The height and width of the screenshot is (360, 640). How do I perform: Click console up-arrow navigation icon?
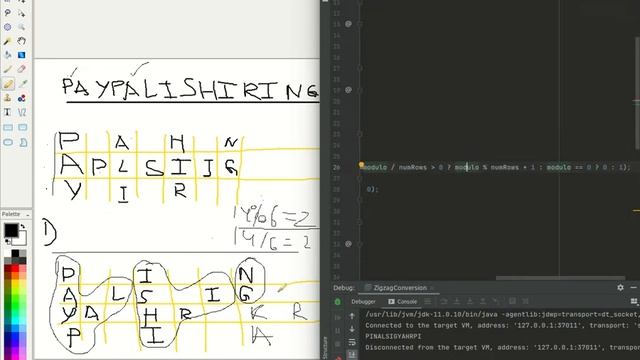pos(352,316)
